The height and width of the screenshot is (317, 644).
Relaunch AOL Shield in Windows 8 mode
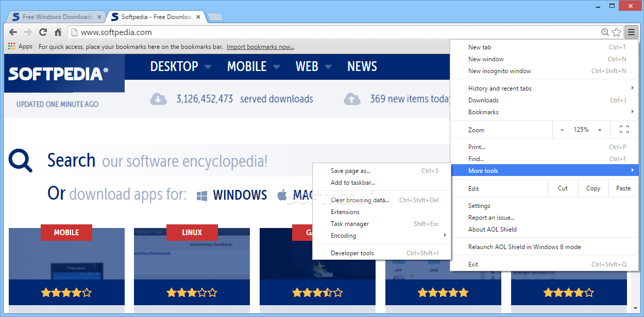tap(545, 247)
